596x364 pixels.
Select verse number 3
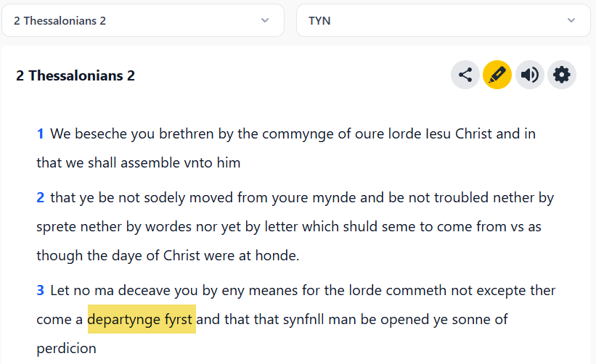click(41, 291)
